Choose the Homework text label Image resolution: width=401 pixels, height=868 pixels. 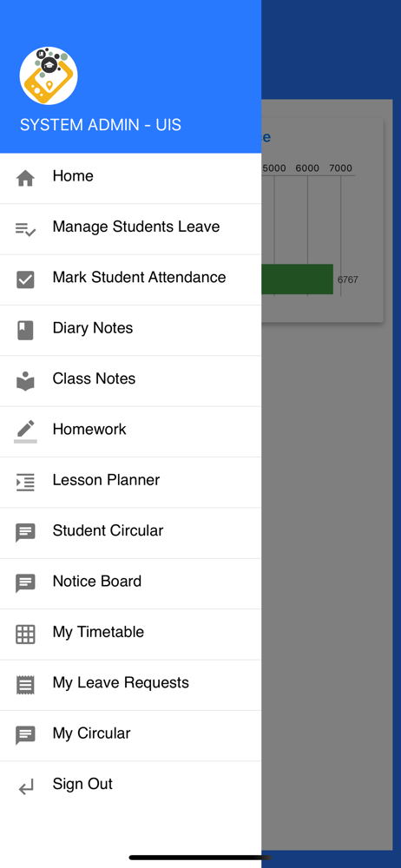[89, 429]
